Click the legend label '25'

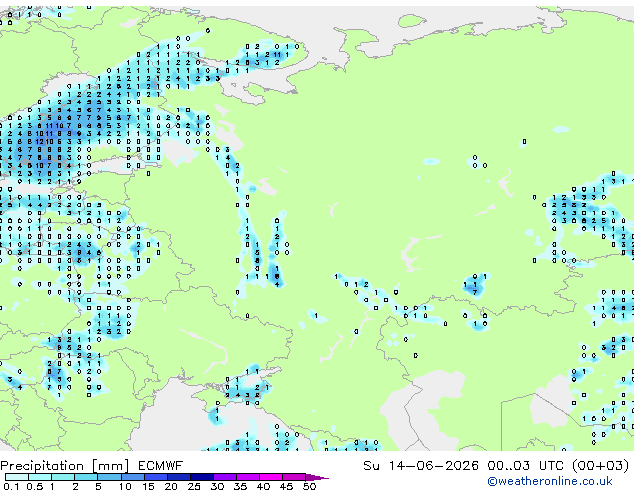[x=194, y=486]
